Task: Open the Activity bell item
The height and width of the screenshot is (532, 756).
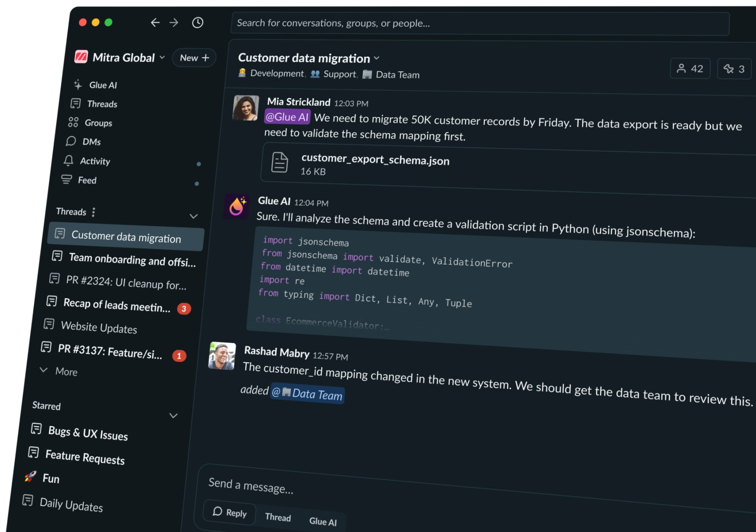Action: 87,161
